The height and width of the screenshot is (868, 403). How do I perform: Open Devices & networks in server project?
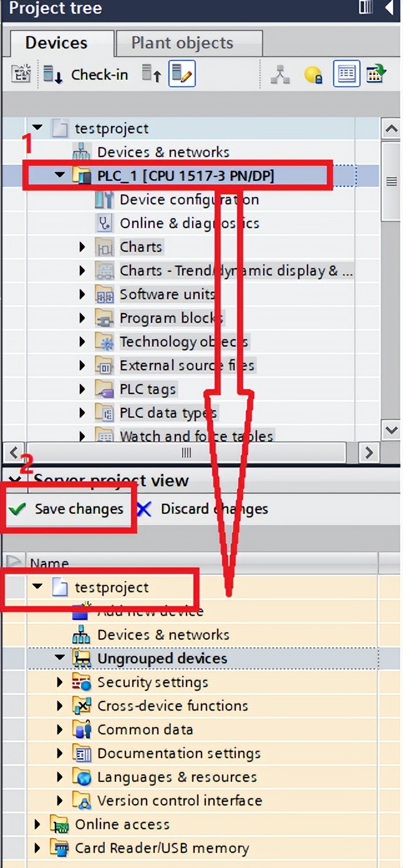point(163,635)
